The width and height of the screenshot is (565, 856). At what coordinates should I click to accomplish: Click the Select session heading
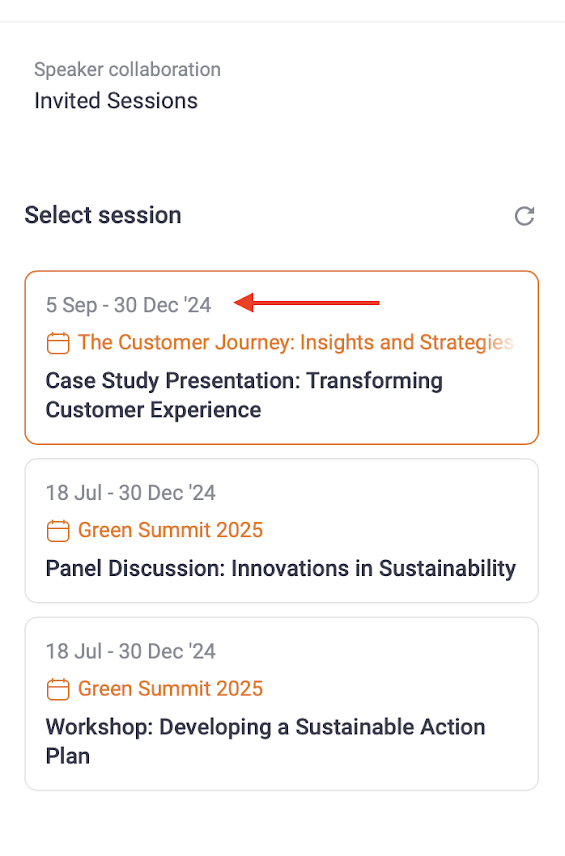(x=103, y=215)
